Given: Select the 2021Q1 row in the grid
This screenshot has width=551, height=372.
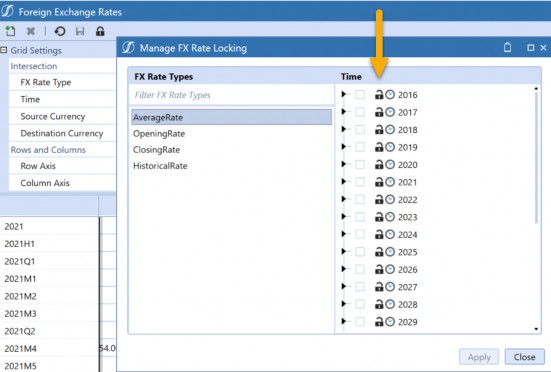Looking at the screenshot, I should [49, 261].
